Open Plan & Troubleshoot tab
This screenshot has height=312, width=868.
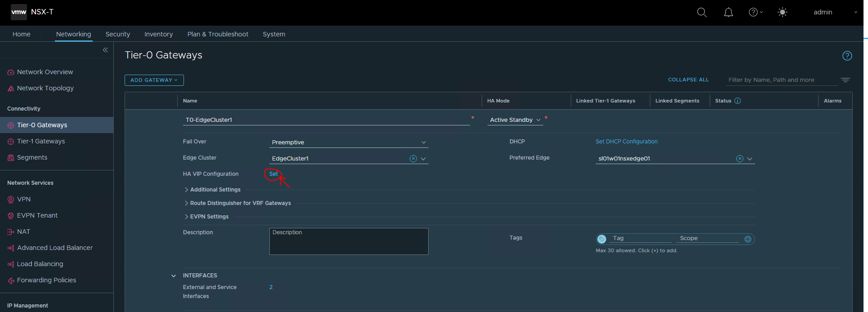pos(218,34)
